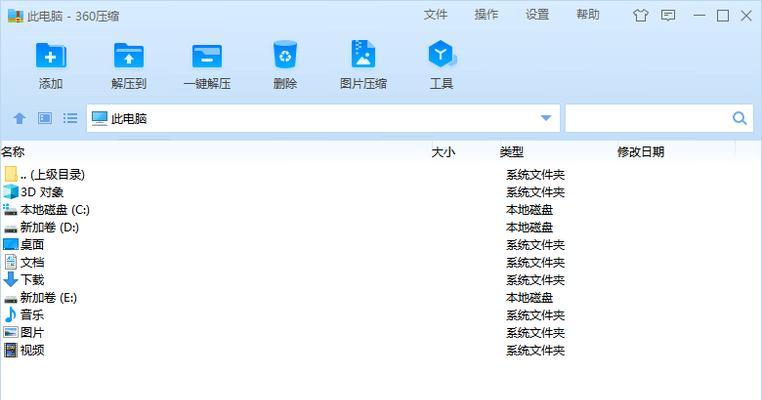Viewport: 762px width, 400px height.
Task: Click 系统文件夹 type cell of 视频 row
Action: pyautogui.click(x=535, y=350)
